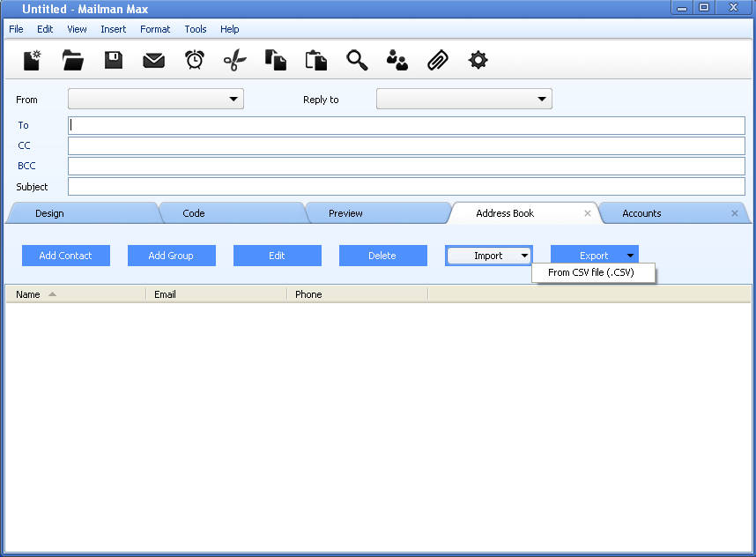Save the message using the floppy disk icon
Screen dimensions: 756x557
click(114, 60)
